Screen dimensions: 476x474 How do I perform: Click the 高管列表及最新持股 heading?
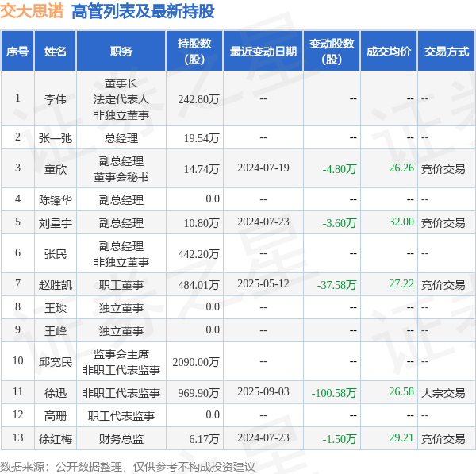point(143,11)
